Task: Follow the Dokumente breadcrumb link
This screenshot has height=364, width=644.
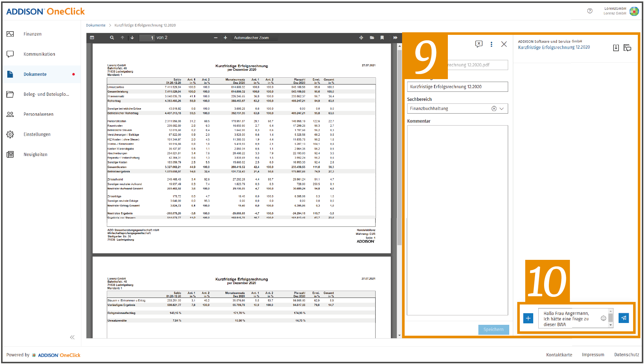Action: click(96, 25)
